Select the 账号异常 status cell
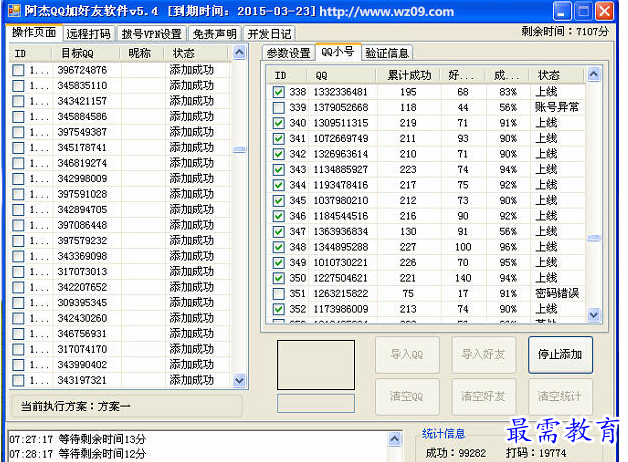The width and height of the screenshot is (628, 462). (x=557, y=108)
